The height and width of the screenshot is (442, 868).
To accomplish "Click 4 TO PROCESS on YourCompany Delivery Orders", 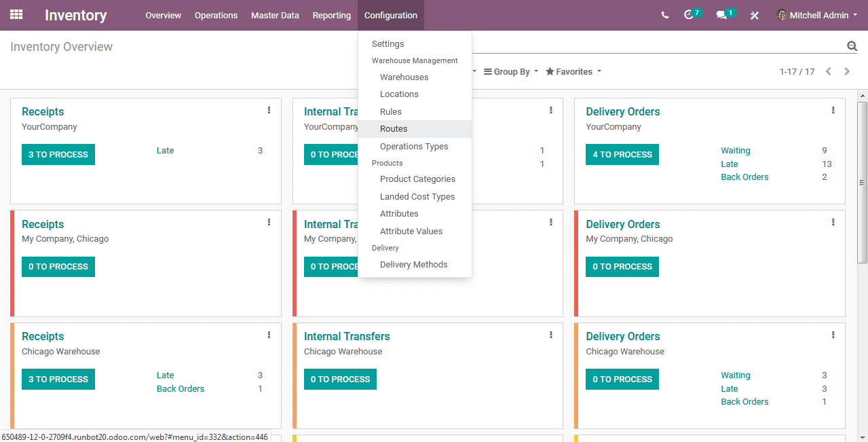I will point(622,154).
